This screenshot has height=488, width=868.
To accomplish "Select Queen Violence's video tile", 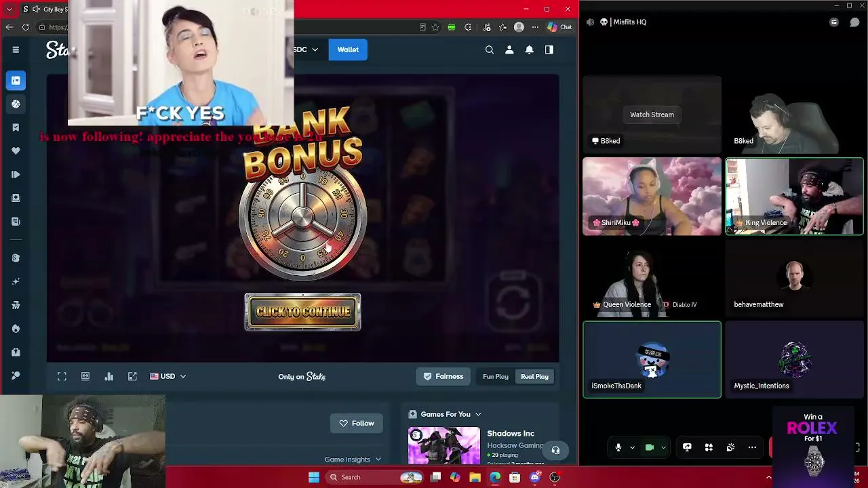I will 652,278.
